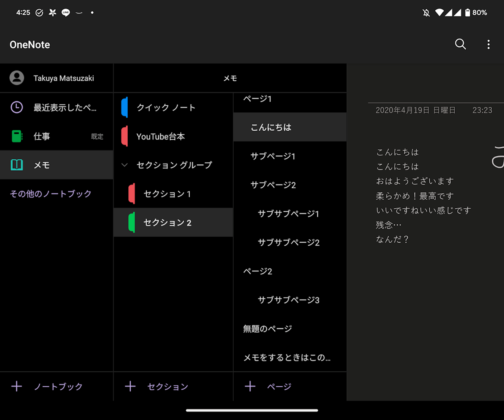Tap the account avatar icon

17,78
